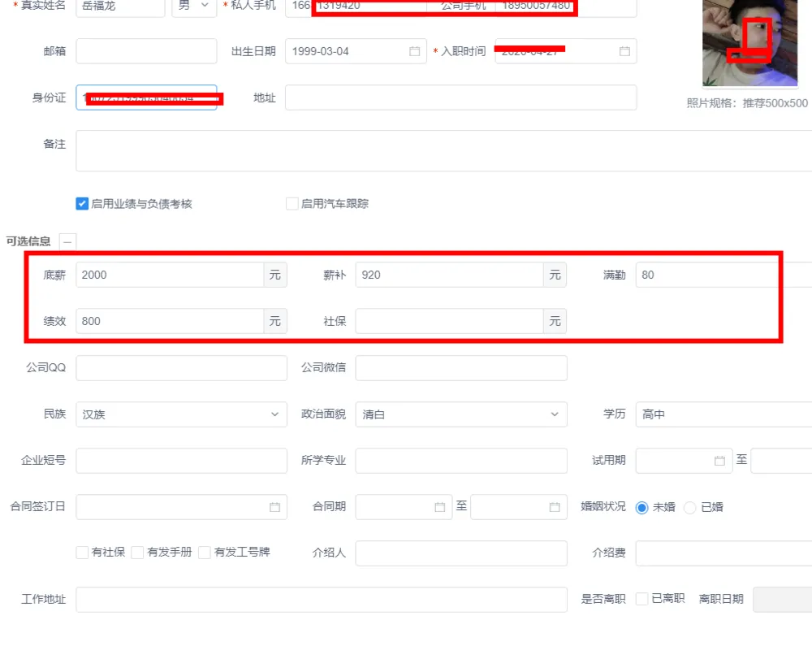
Task: Click calendar icon in 合同期 start date
Action: [440, 507]
